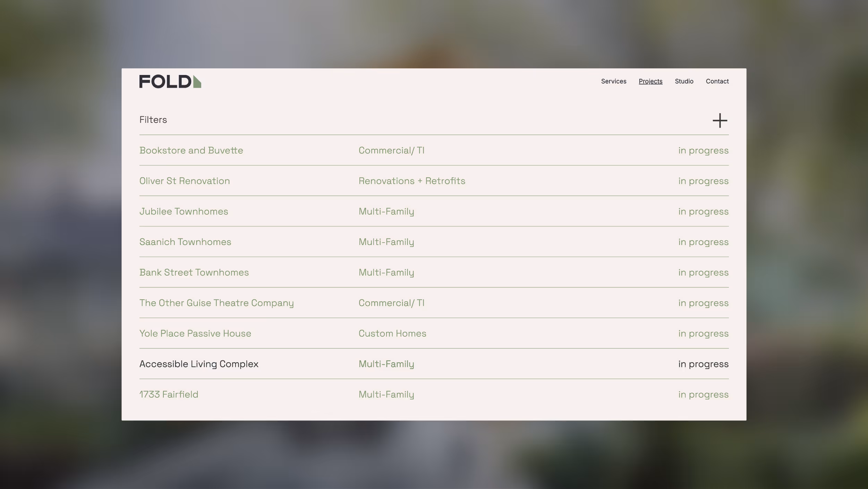Click the Custom Homes category text

coord(392,334)
